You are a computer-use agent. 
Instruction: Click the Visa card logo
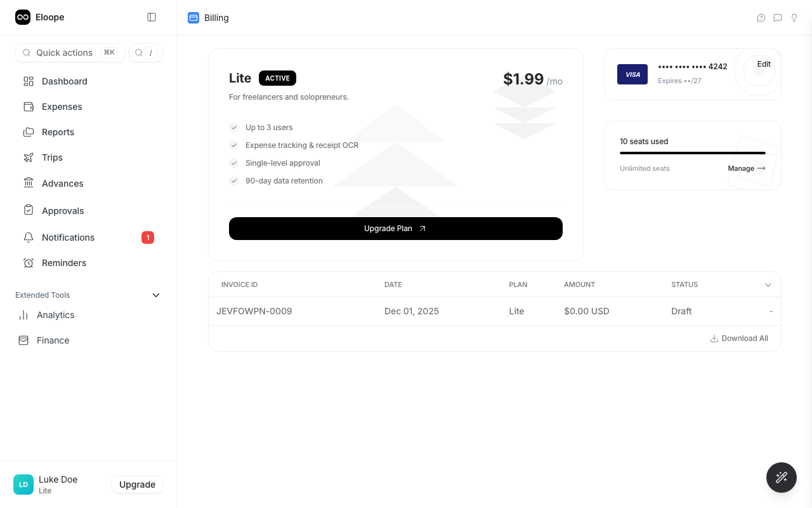[632, 74]
